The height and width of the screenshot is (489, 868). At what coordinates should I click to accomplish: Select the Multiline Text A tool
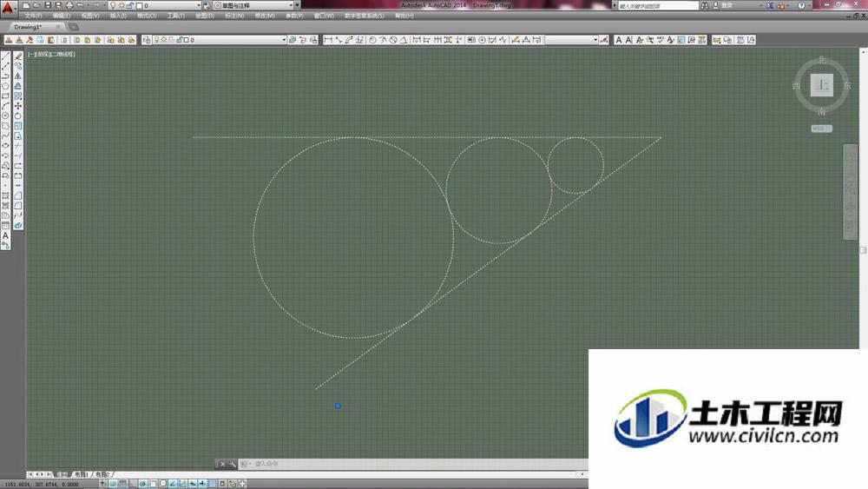tap(5, 236)
